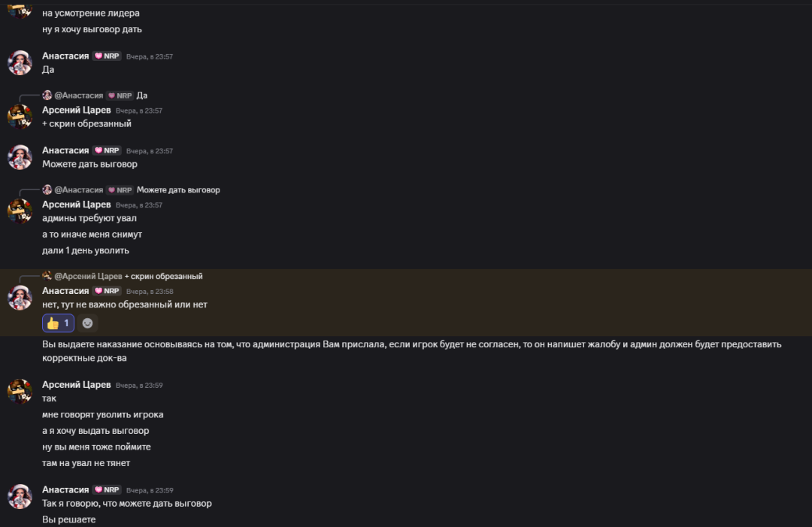Viewport: 812px width, 527px height.
Task: Jump to replied message "@Анастасия Можете дать выговор"
Action: click(x=178, y=190)
